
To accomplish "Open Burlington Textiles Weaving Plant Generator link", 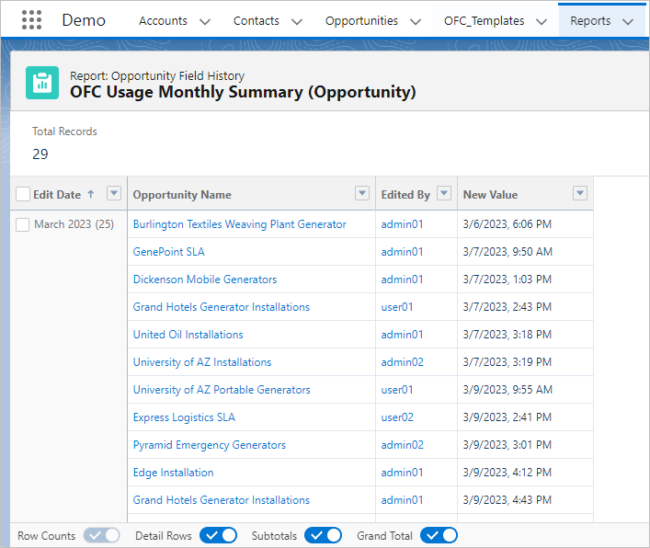I will tap(239, 224).
